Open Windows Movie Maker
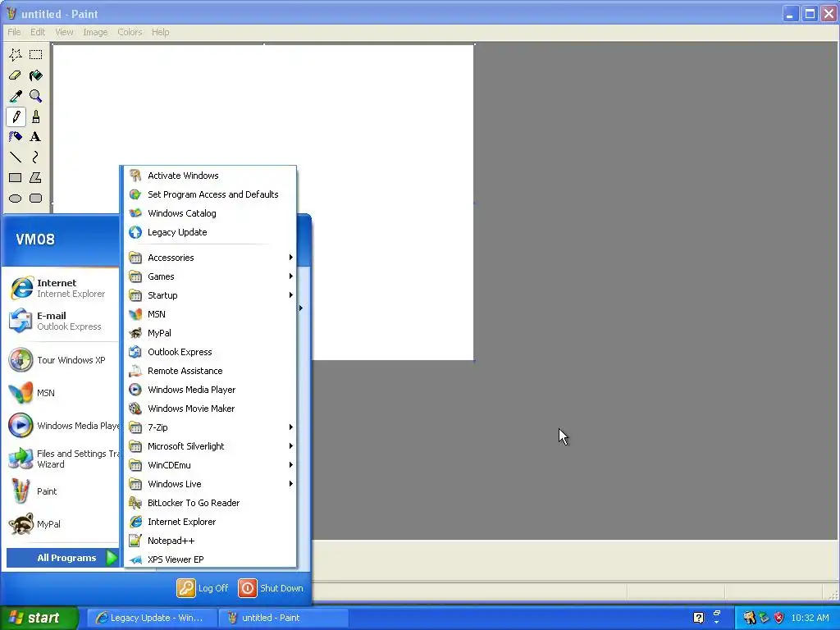Image resolution: width=840 pixels, height=630 pixels. [211, 409]
